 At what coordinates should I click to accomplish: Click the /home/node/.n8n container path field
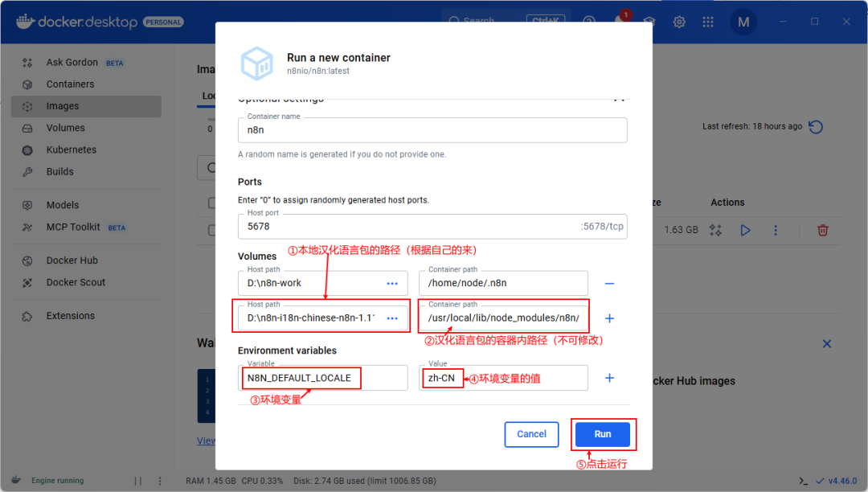point(503,283)
